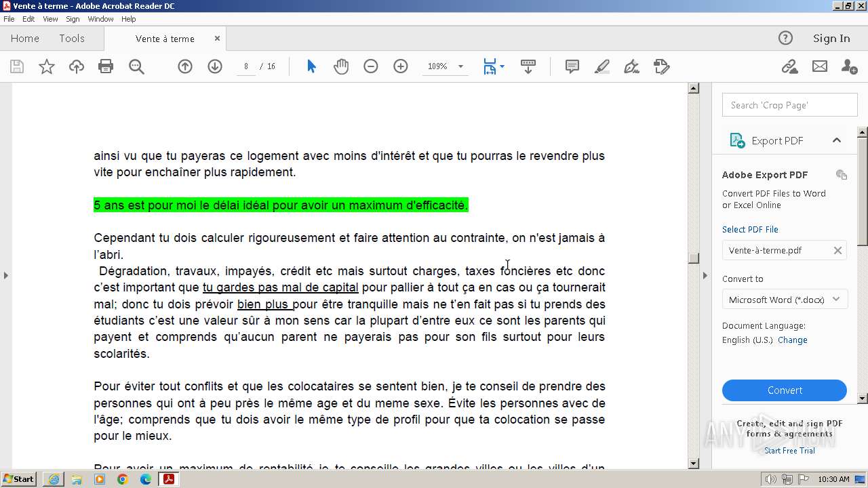Open Internet Explorer from the taskbar
This screenshot has height=488, width=868.
[54, 479]
